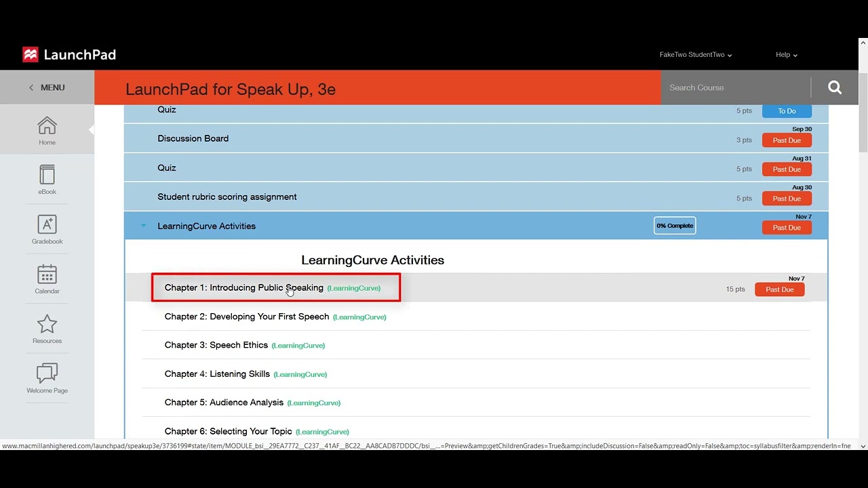Viewport: 868px width, 488px height.
Task: Collapse the LearningCurve Activities section
Action: tap(144, 226)
